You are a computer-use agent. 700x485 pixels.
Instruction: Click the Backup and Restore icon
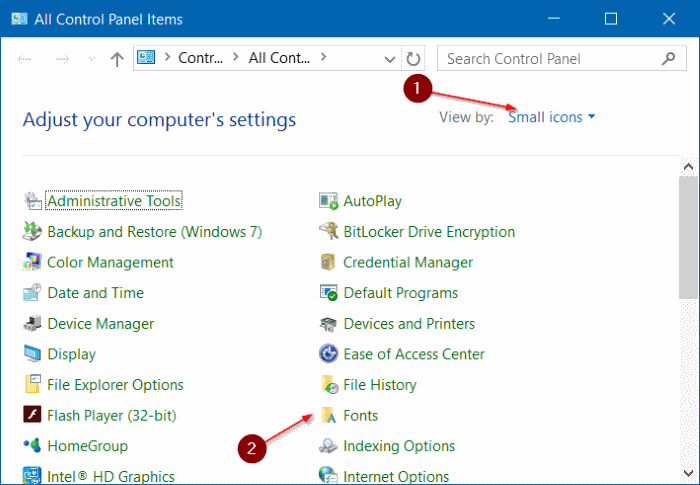[x=33, y=231]
